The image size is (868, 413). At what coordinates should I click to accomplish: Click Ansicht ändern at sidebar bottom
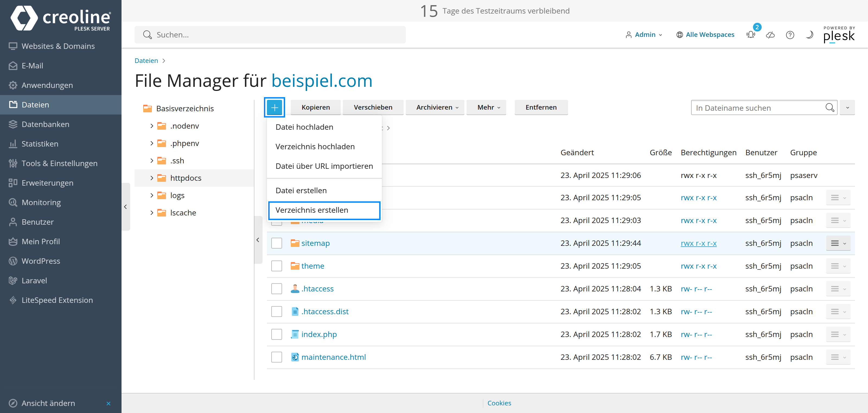(x=48, y=403)
